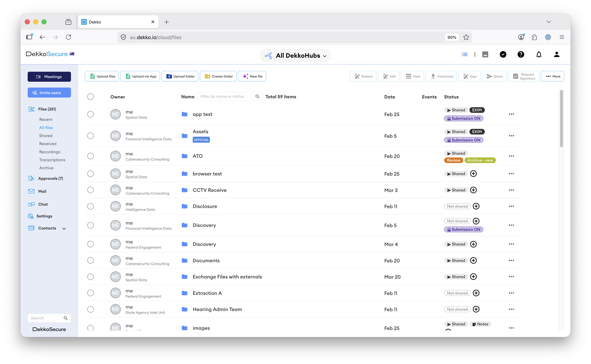The image size is (591, 364).
Task: Open the Recordings section
Action: (x=49, y=152)
